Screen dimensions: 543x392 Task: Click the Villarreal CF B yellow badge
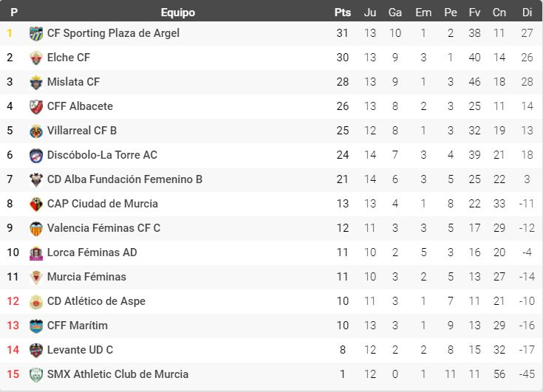click(x=36, y=131)
